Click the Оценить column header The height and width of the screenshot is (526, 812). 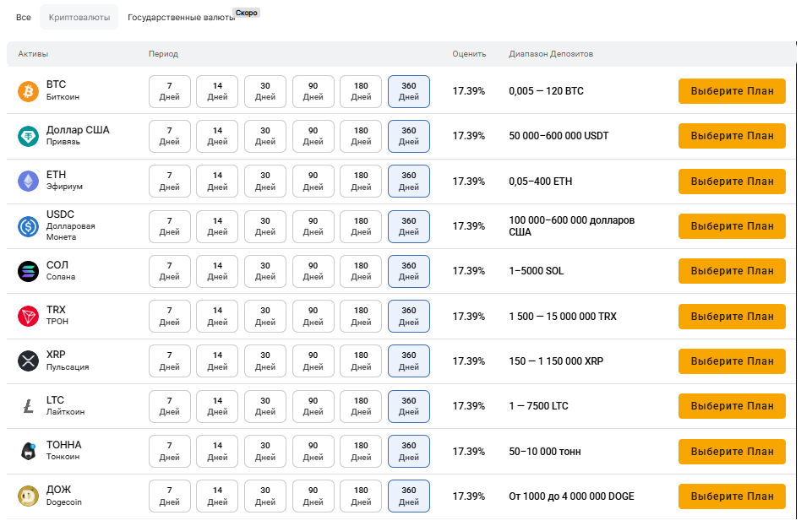point(469,54)
